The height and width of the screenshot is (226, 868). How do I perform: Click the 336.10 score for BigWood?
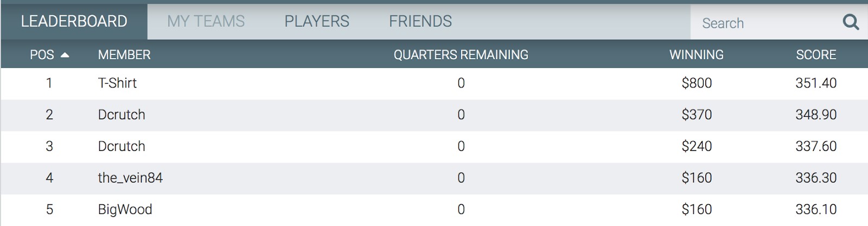click(816, 209)
